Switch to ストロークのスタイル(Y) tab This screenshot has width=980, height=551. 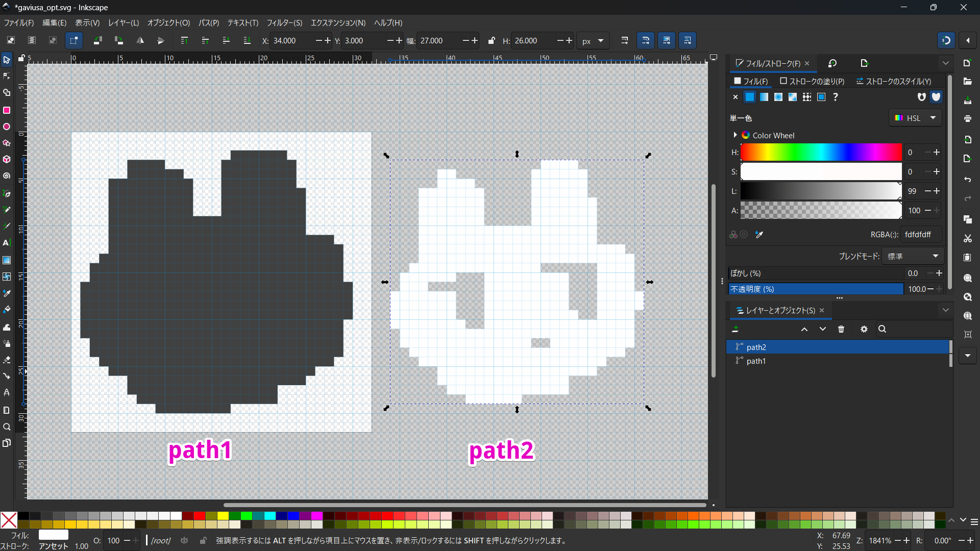coord(894,81)
